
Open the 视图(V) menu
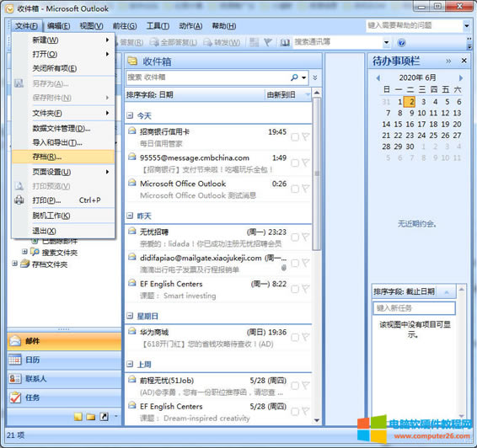point(92,26)
